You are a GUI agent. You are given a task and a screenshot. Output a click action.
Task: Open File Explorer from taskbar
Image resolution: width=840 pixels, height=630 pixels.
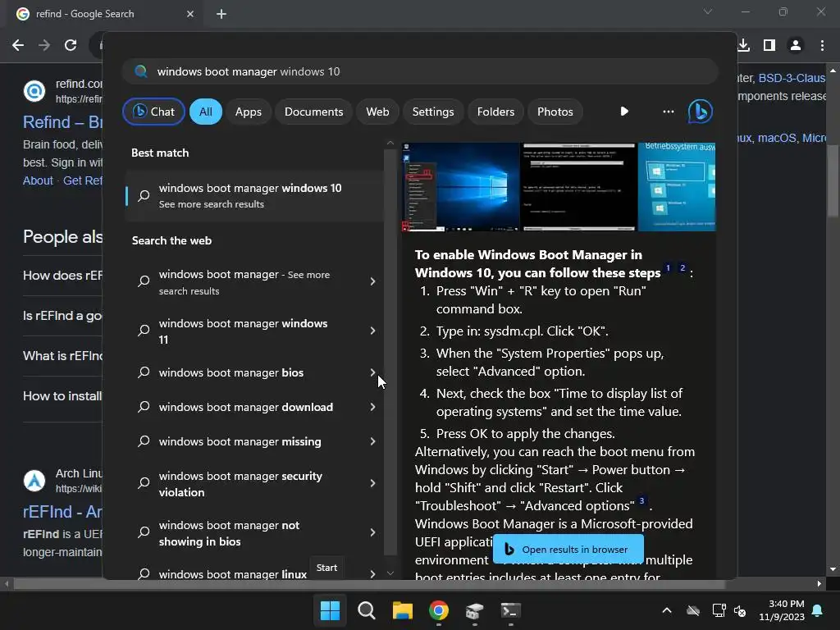tap(402, 610)
